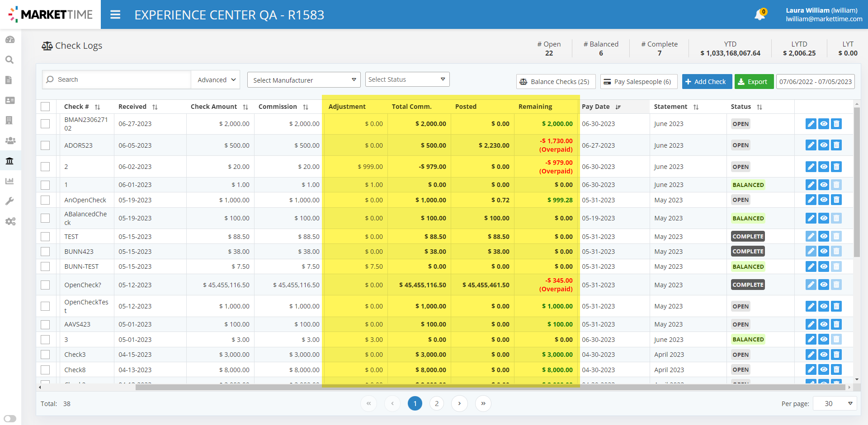The height and width of the screenshot is (425, 868).
Task: Click the Search input field
Action: (117, 79)
